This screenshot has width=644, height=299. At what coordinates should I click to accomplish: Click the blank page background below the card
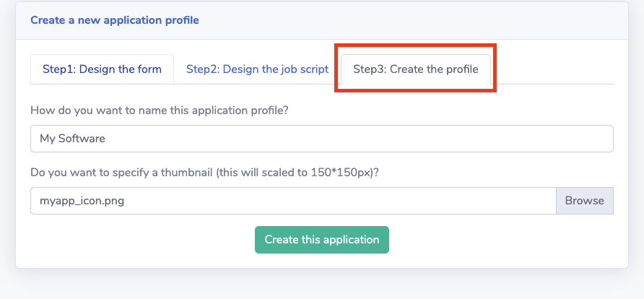pyautogui.click(x=321, y=285)
